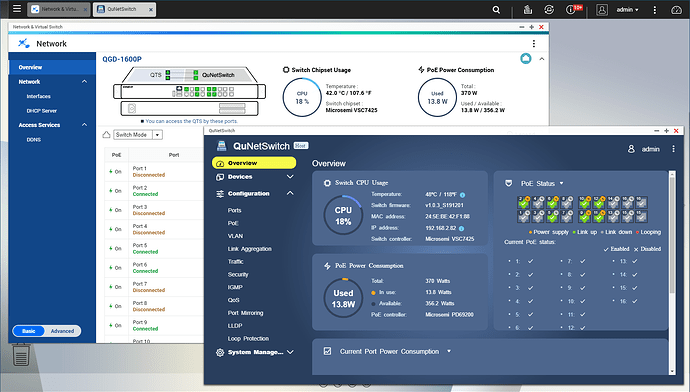Select Overview in QuNetSwitch sidebar
Viewport: 690px width, 392px height.
tap(254, 163)
